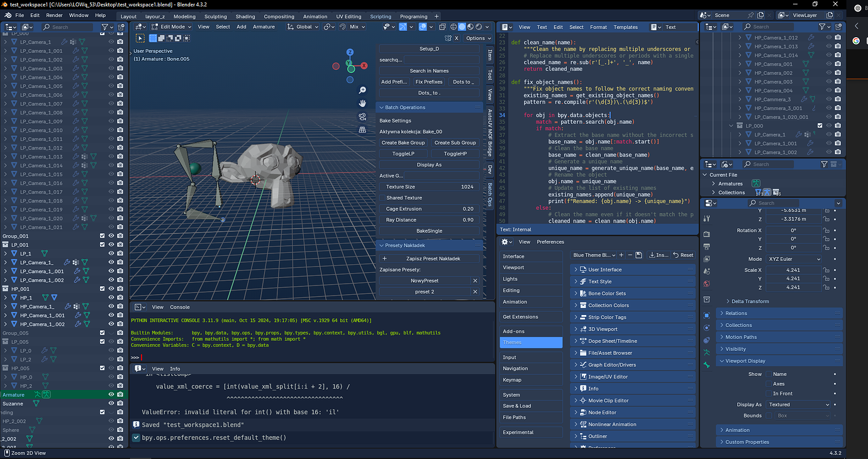Viewport: 868px width, 459px height.
Task: Adjust Ray Distance slider value 0.90
Action: coord(429,220)
